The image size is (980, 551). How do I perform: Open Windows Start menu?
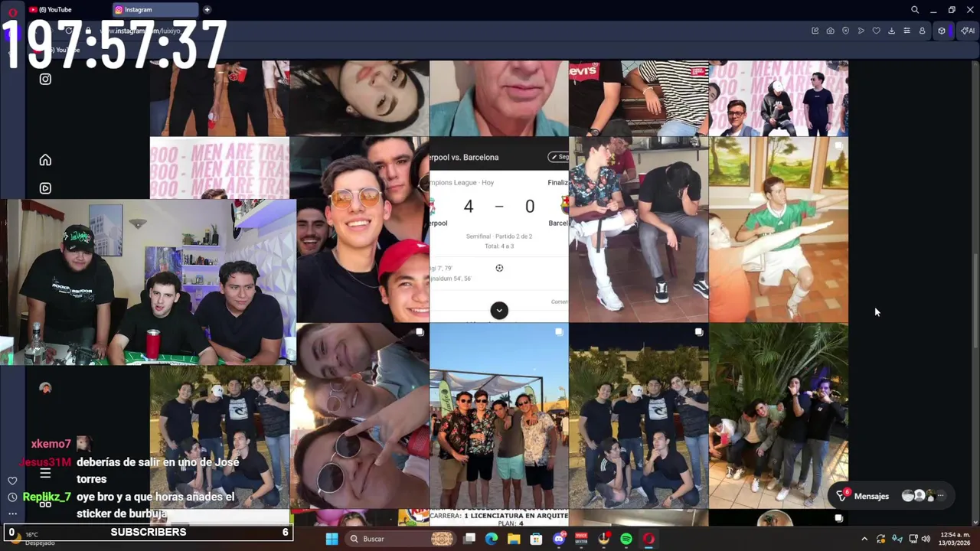tap(332, 539)
